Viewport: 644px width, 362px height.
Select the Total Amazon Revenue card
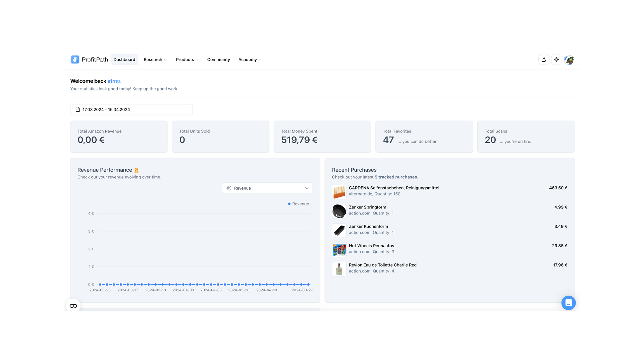click(x=119, y=137)
